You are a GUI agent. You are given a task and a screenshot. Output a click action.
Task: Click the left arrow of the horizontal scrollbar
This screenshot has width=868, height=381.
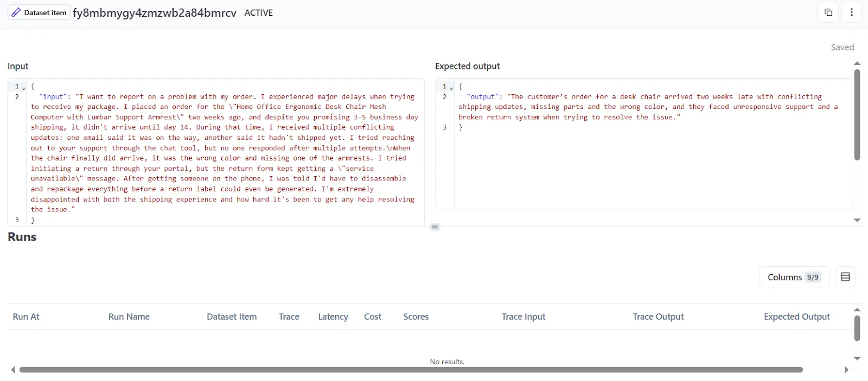tap(13, 370)
